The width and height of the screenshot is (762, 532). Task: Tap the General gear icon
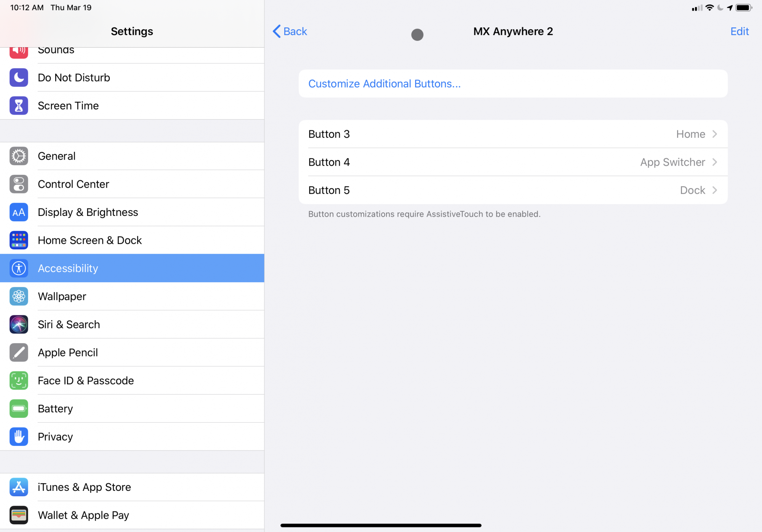click(x=19, y=156)
